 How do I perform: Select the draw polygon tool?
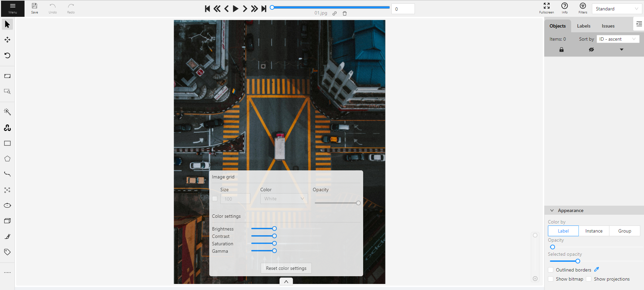(7, 159)
